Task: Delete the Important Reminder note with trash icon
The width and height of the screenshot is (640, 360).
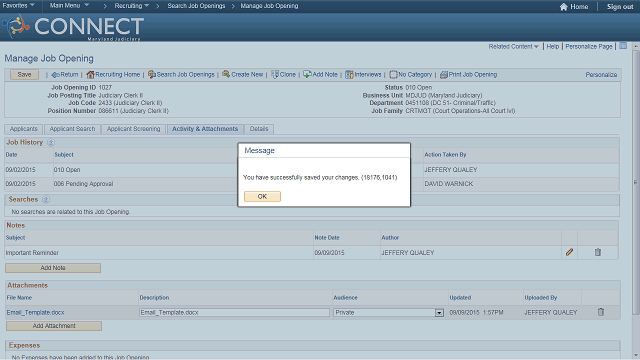Action: (x=598, y=252)
